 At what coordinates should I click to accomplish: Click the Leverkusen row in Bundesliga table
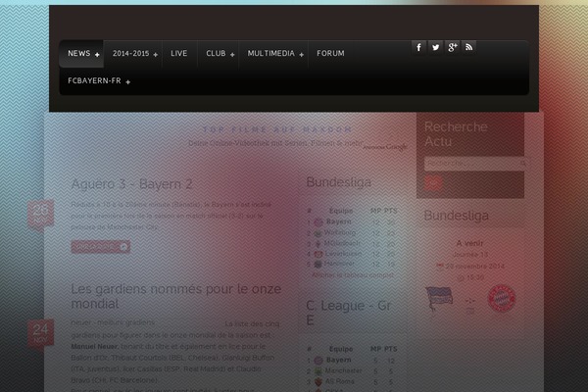tap(352, 254)
